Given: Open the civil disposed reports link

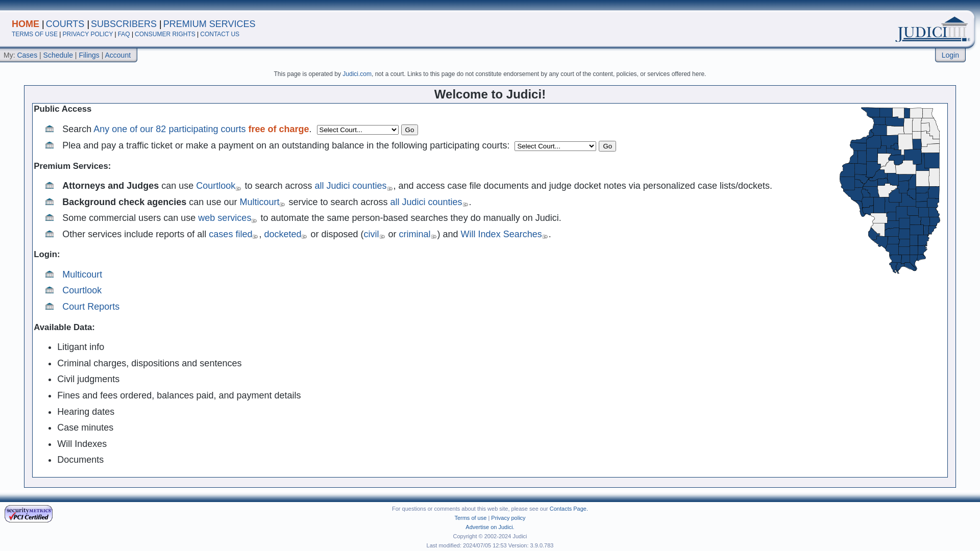Looking at the screenshot, I should pyautogui.click(x=371, y=234).
